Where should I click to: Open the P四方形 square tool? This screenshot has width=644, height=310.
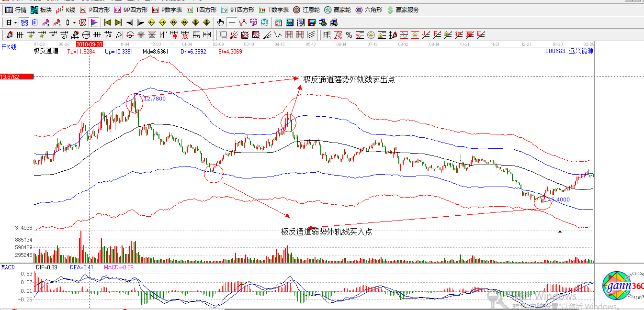[x=95, y=10]
